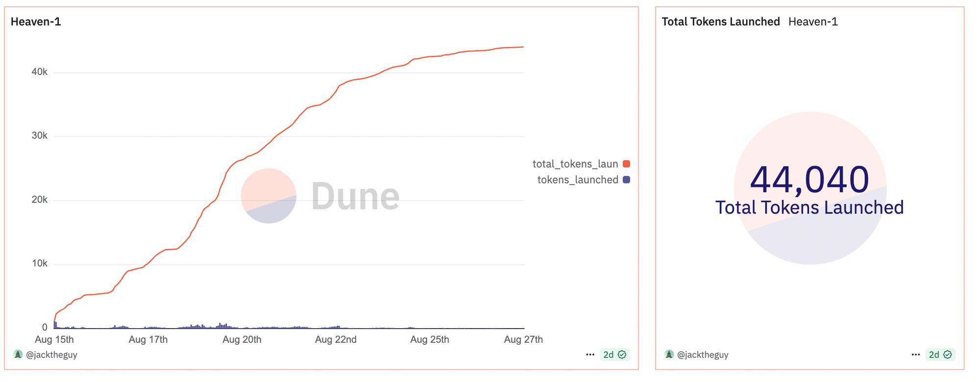Click the Total Tokens Launched panel title

coord(720,22)
